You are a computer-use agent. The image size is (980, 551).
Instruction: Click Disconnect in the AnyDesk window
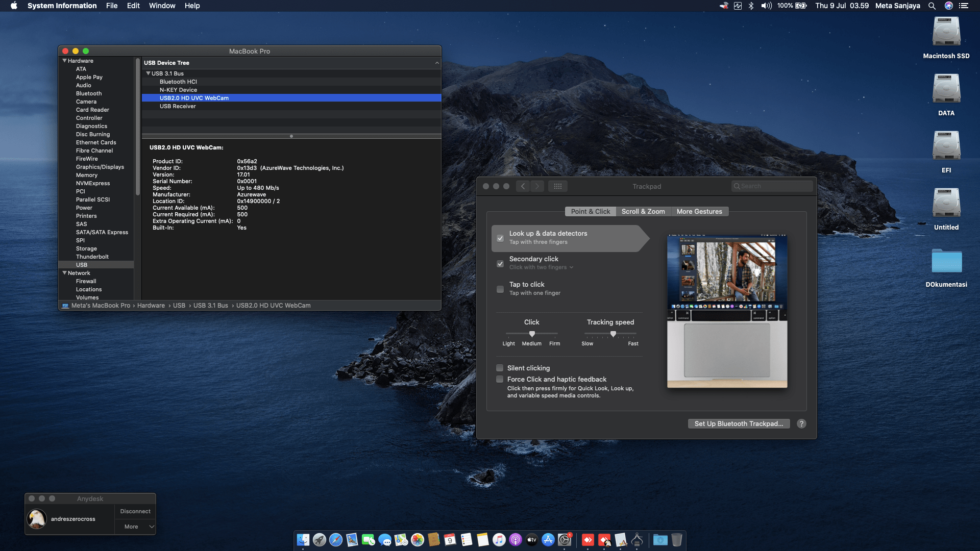coord(135,511)
